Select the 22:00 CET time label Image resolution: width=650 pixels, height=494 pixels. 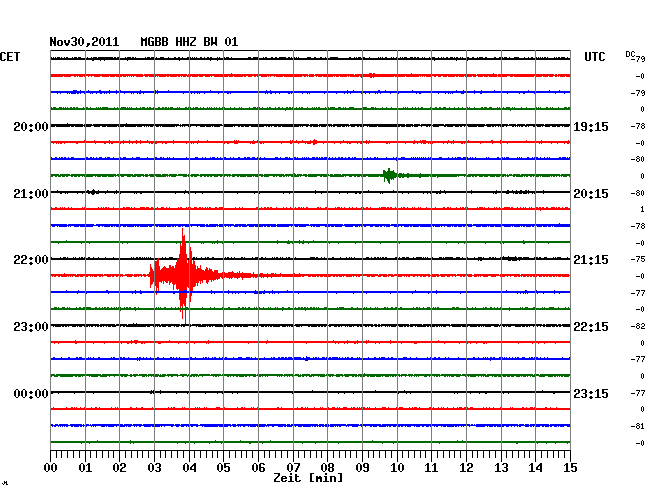point(31,260)
